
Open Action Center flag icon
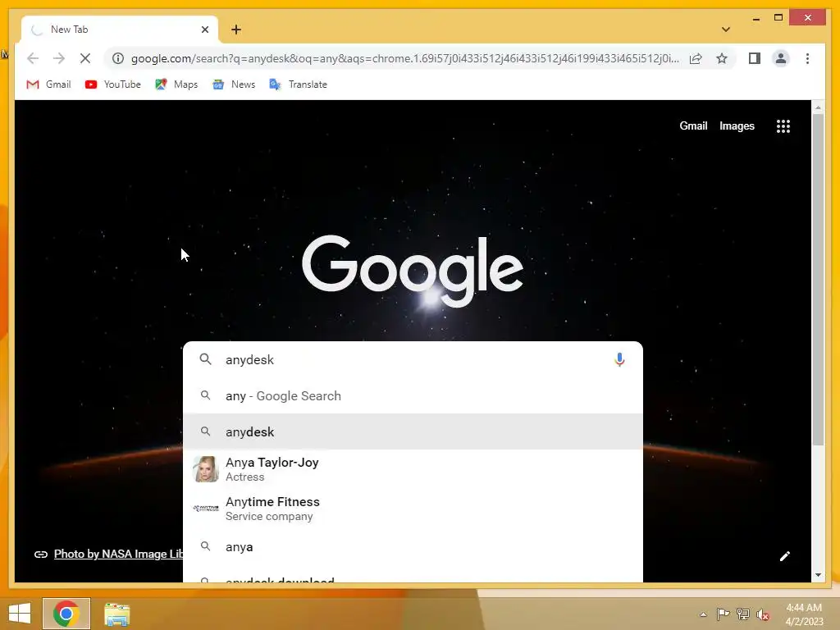click(x=723, y=614)
